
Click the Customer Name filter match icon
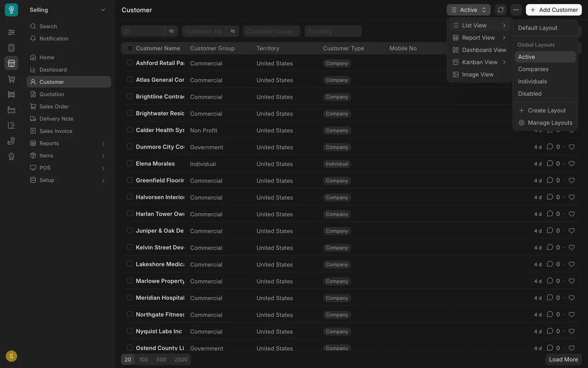tap(233, 31)
